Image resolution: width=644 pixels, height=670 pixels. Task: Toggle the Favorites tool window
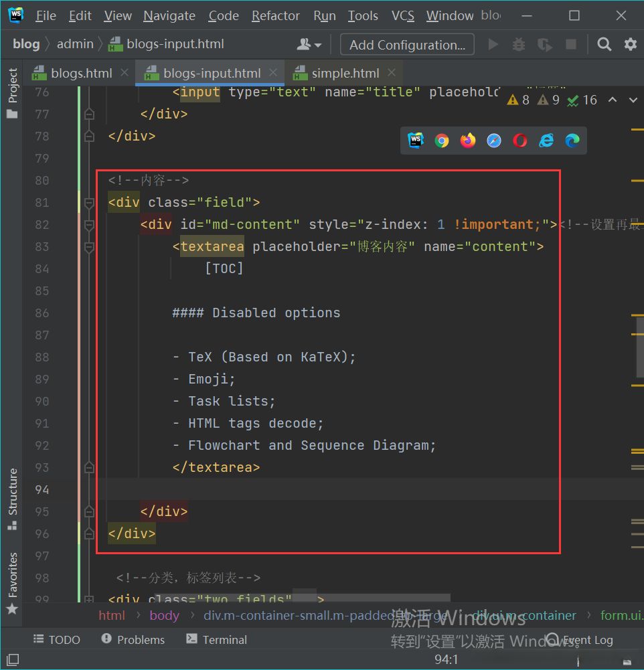point(12,582)
